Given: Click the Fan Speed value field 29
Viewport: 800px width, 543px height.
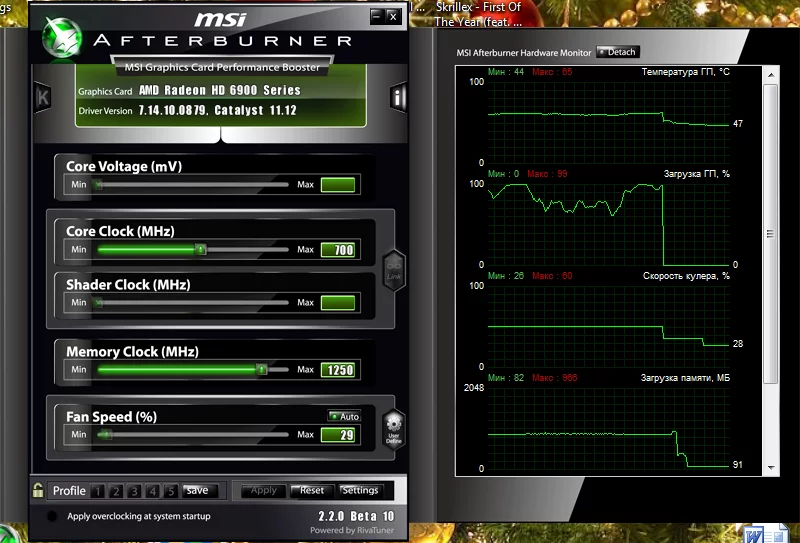Looking at the screenshot, I should [x=338, y=435].
